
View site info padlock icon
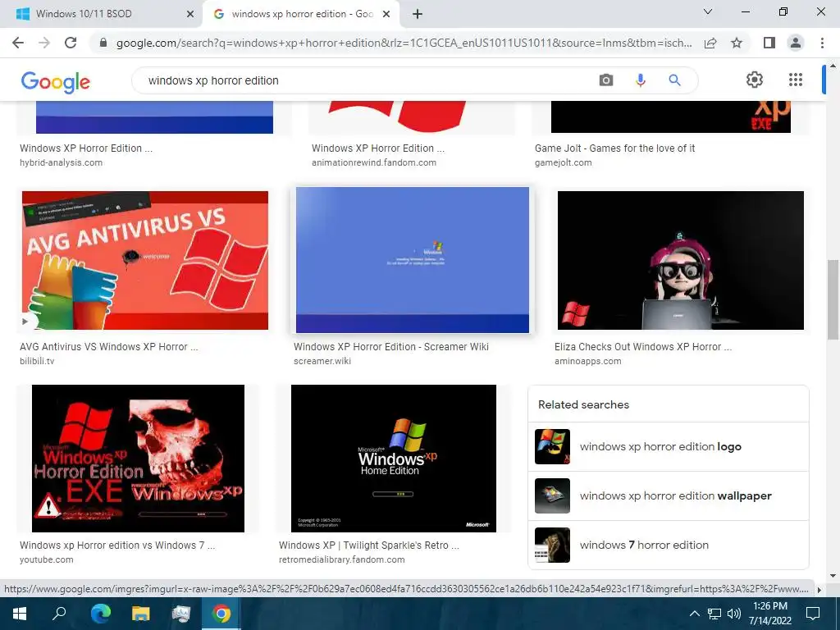pyautogui.click(x=103, y=43)
